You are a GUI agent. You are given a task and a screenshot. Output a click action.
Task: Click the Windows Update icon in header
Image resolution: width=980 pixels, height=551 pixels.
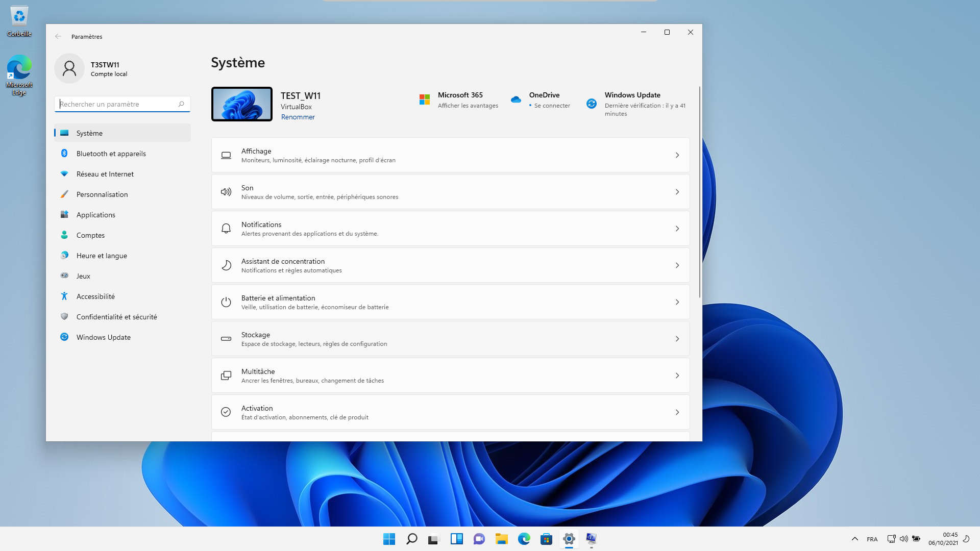click(592, 104)
